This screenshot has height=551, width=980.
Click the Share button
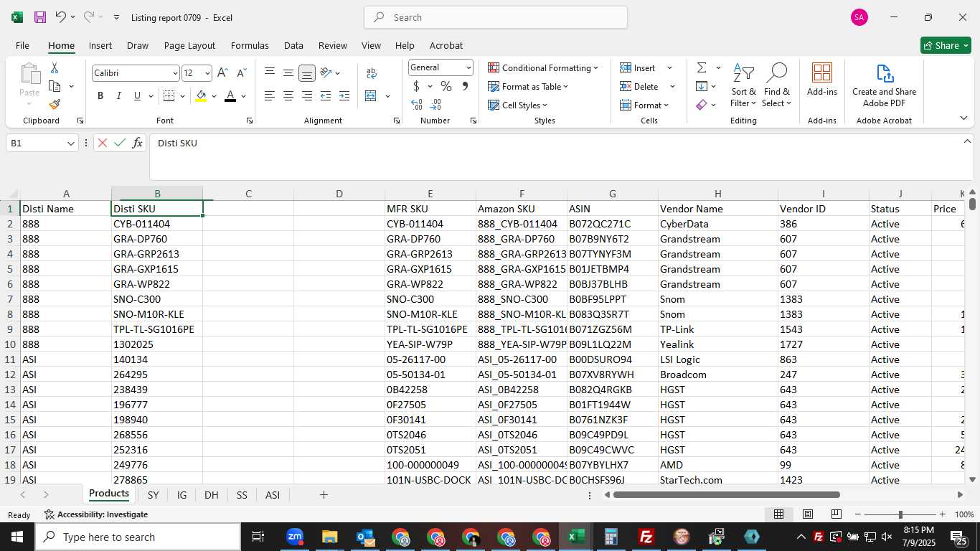pyautogui.click(x=946, y=45)
